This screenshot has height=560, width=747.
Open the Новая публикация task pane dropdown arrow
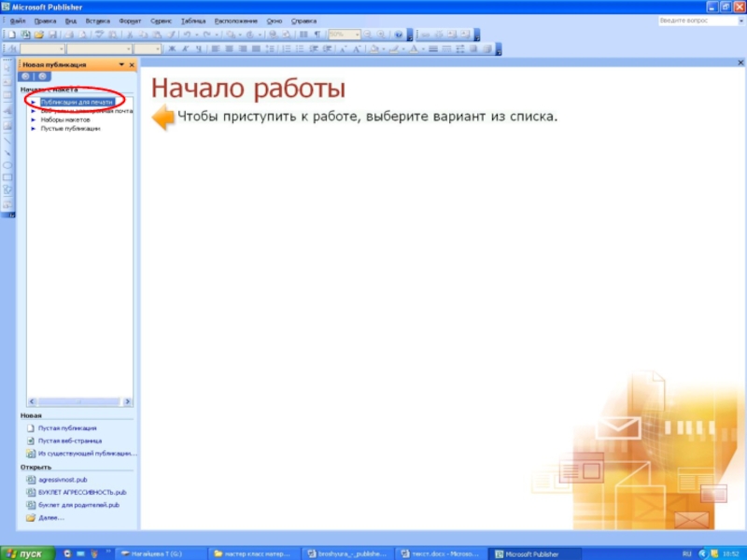pyautogui.click(x=121, y=64)
